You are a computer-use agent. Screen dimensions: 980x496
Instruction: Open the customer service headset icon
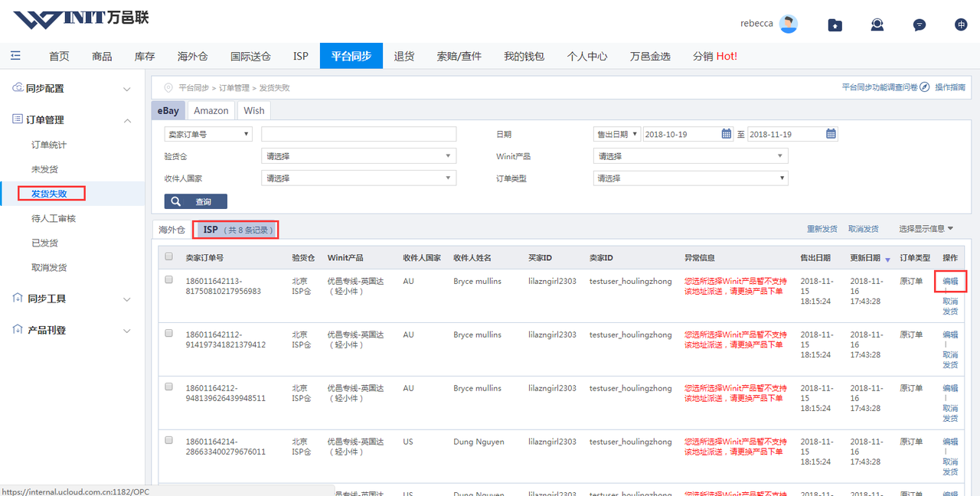click(877, 24)
